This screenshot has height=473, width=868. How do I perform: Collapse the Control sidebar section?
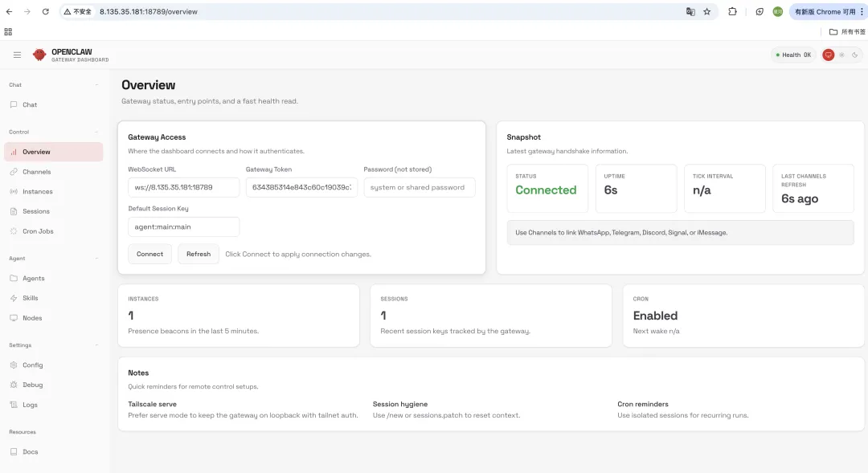coord(97,132)
